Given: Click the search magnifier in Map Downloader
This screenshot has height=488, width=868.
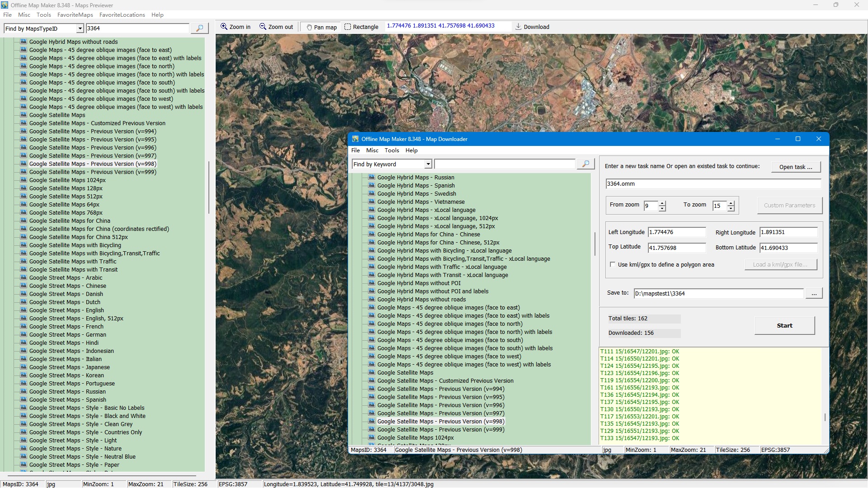Looking at the screenshot, I should (585, 164).
